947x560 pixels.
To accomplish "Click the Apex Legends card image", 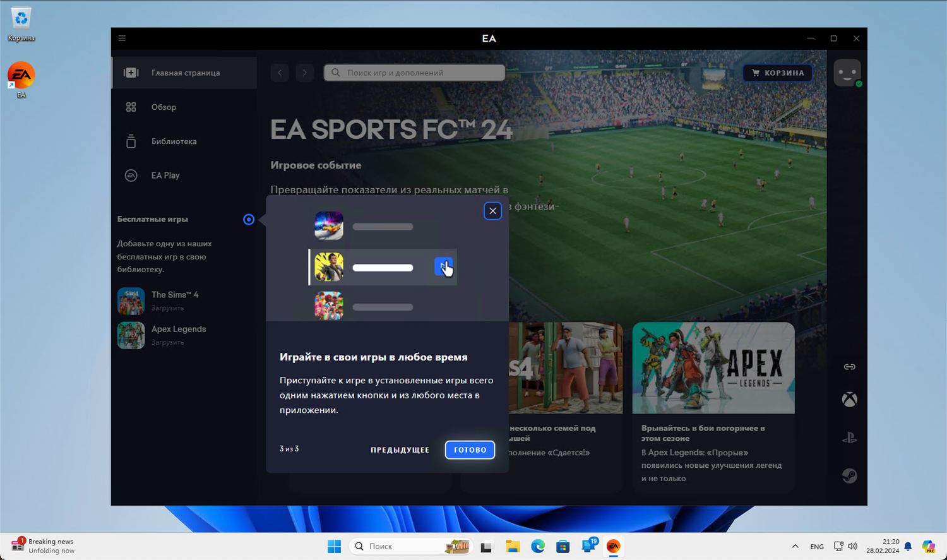I will coord(713,368).
